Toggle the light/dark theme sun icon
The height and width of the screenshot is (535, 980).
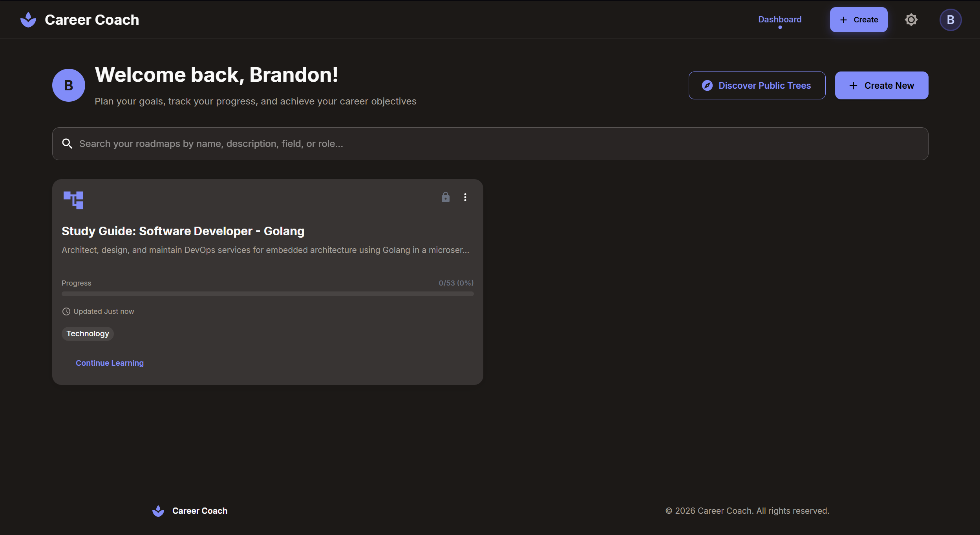911,20
